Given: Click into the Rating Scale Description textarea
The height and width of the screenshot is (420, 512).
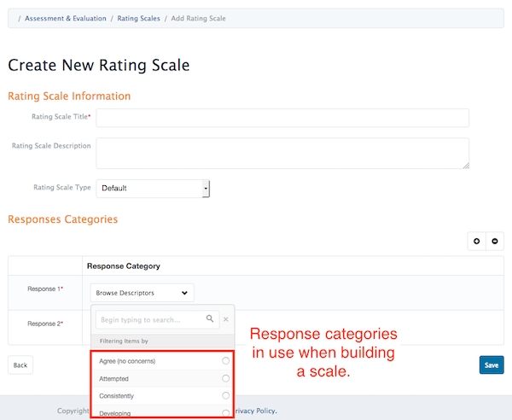Looking at the screenshot, I should [282, 153].
